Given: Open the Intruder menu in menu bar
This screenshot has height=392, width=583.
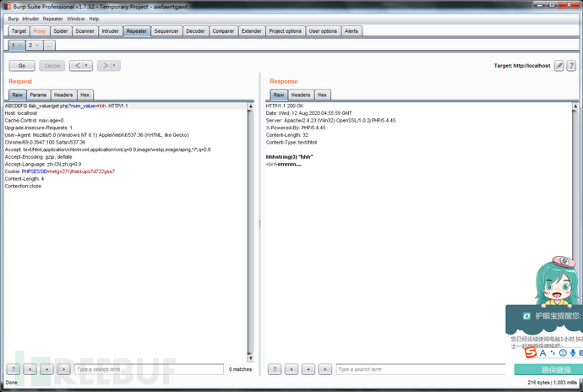Looking at the screenshot, I should [30, 19].
